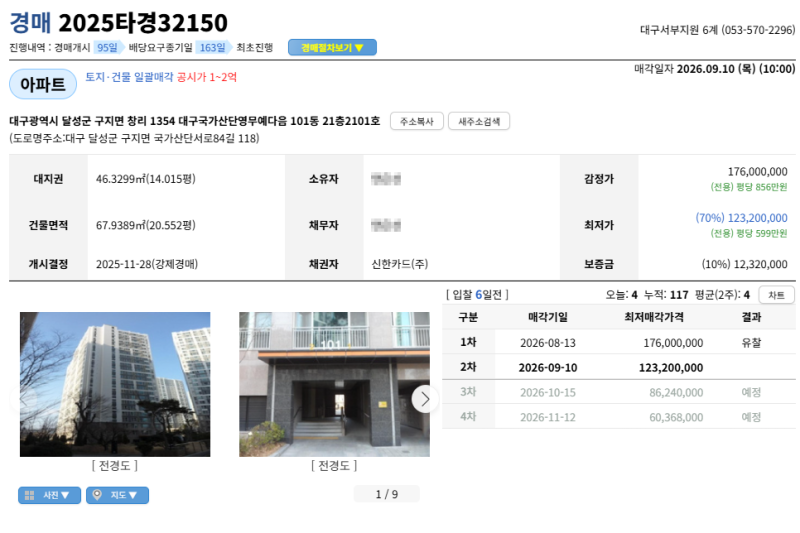Click the 토지·건물 일괄매각 label
The width and height of the screenshot is (800, 533).
click(x=129, y=77)
